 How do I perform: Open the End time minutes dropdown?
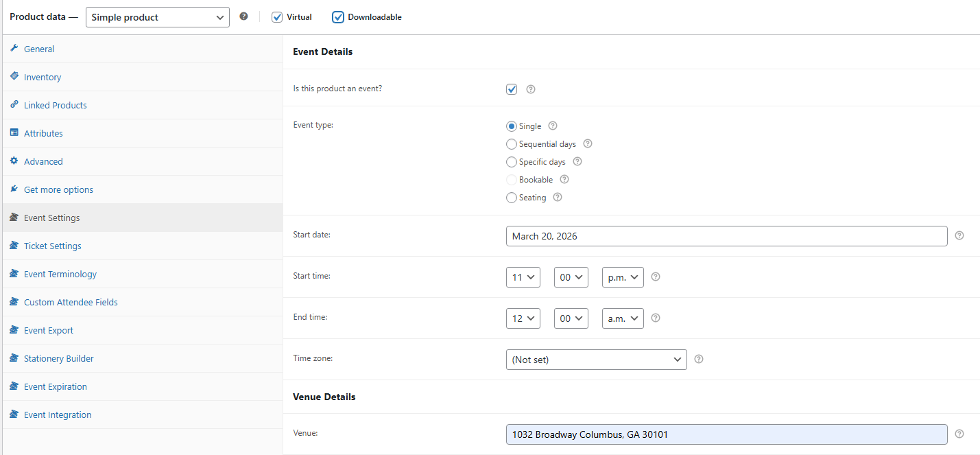point(571,318)
